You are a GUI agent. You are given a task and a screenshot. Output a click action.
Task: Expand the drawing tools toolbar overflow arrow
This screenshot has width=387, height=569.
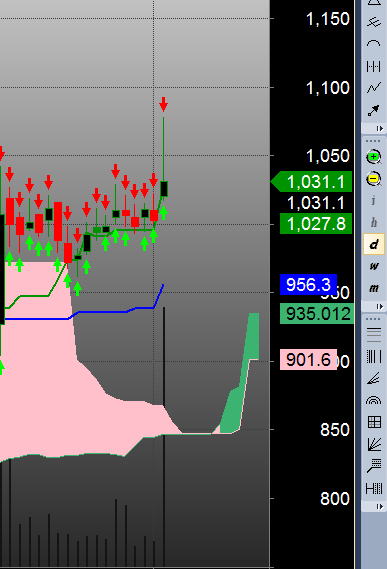click(x=379, y=128)
